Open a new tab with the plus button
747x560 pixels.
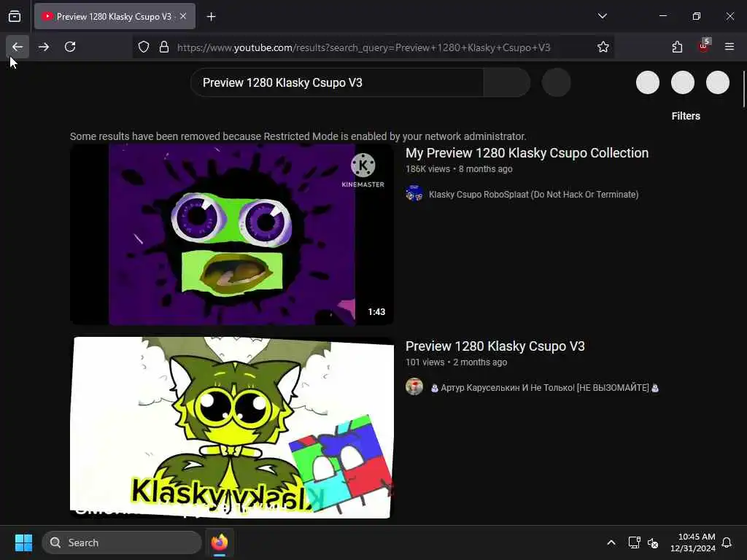point(212,17)
